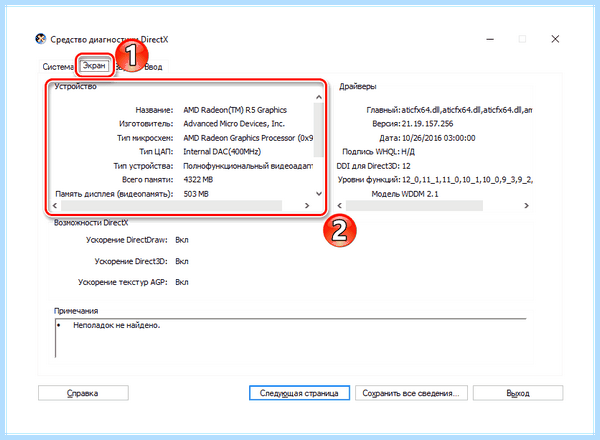
Task: Switch to the Система tab
Action: pyautogui.click(x=58, y=67)
